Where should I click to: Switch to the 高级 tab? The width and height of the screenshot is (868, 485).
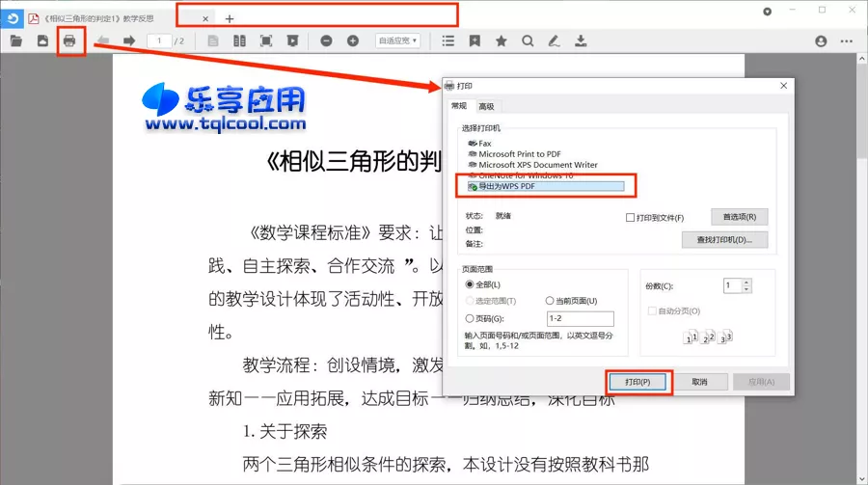(486, 106)
